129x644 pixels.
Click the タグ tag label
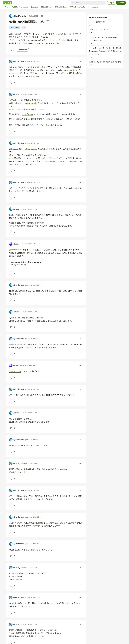(24, 27)
